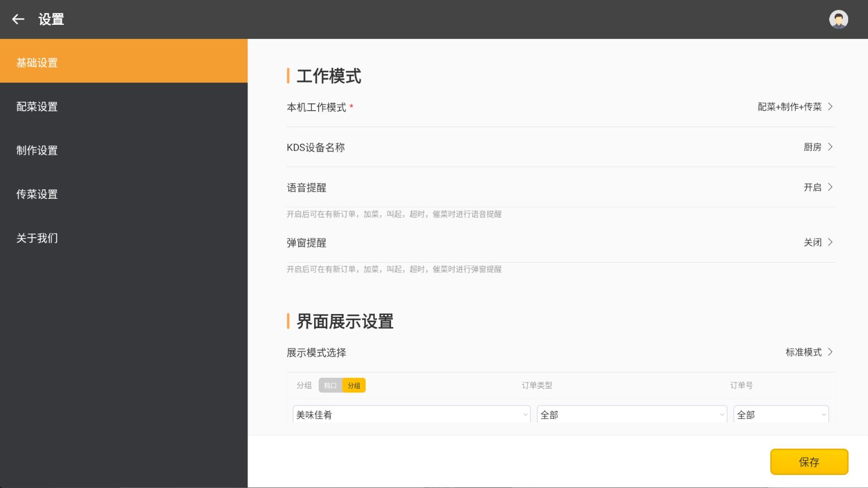Go back using the arrow icon
This screenshot has height=488, width=868.
coord(18,19)
